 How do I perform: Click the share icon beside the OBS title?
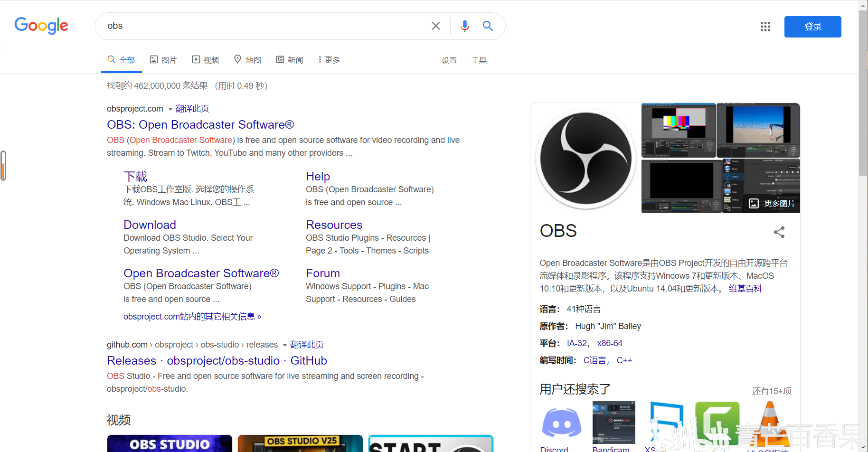[779, 232]
